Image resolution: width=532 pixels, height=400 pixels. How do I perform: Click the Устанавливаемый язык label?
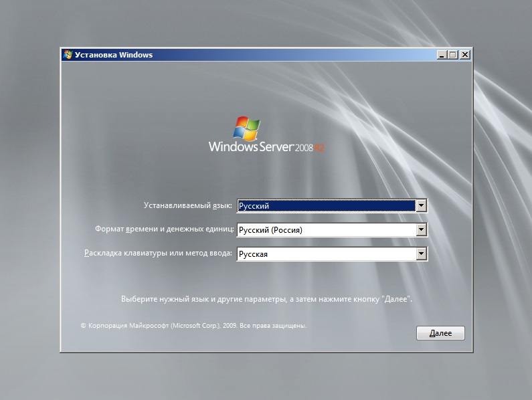point(187,205)
